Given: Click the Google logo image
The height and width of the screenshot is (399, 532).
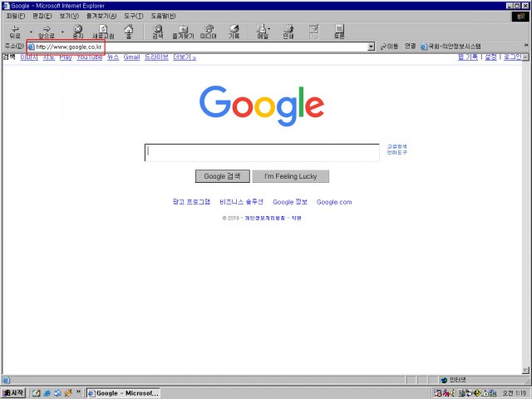Looking at the screenshot, I should tap(262, 106).
